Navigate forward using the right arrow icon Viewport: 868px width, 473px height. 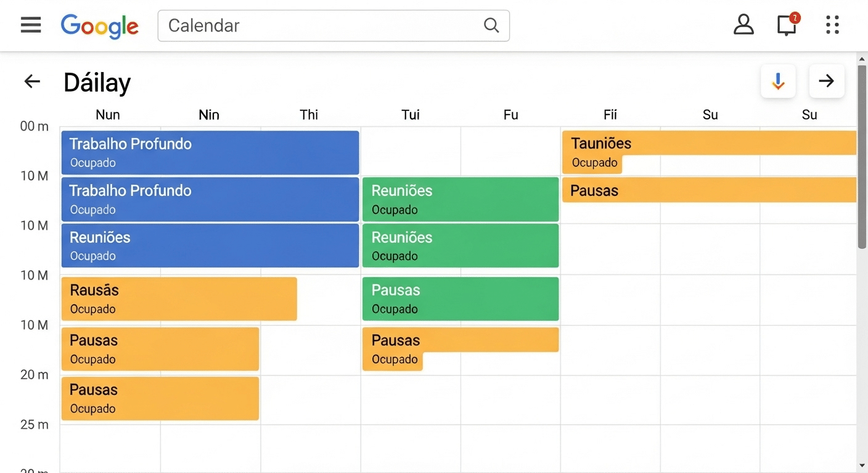(x=827, y=81)
